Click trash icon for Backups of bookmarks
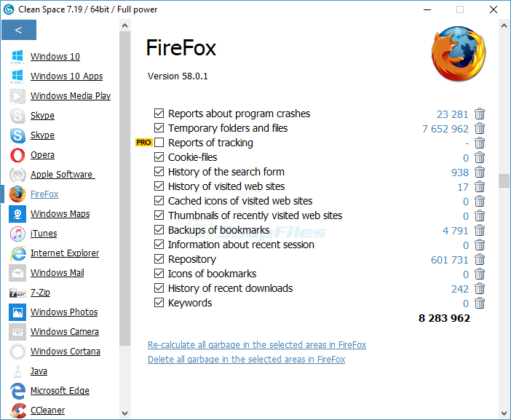The image size is (511, 420). (480, 230)
